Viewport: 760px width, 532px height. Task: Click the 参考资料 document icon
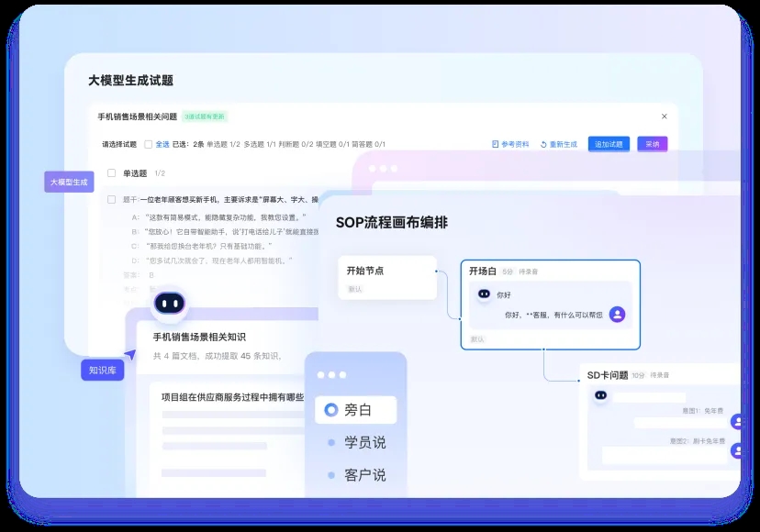click(x=496, y=144)
